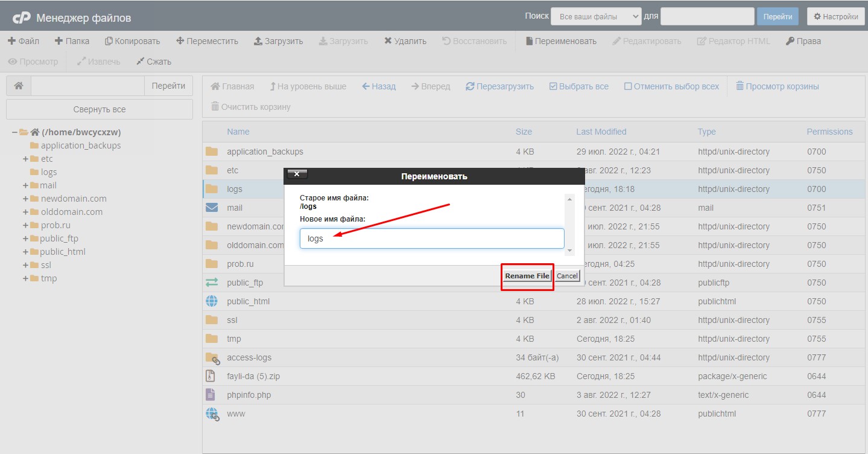The height and width of the screenshot is (454, 868).
Task: Focus the path input in sidebar
Action: coord(87,86)
